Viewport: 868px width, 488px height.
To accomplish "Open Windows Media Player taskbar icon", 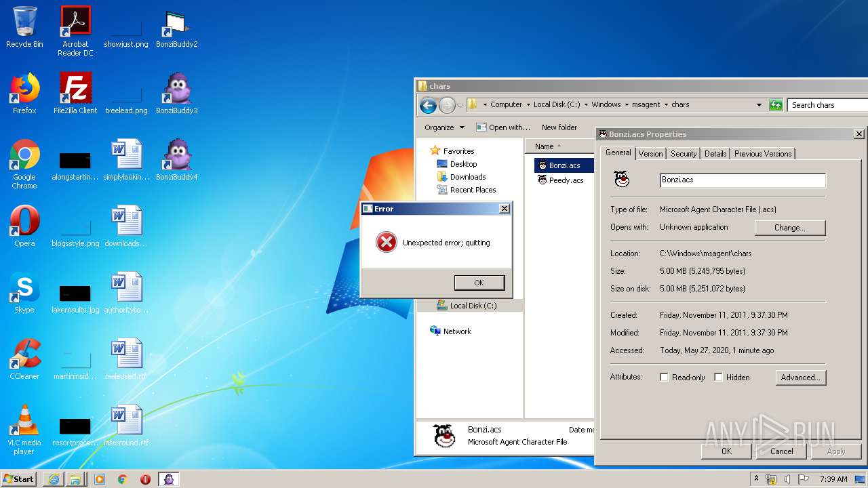I will point(100,479).
